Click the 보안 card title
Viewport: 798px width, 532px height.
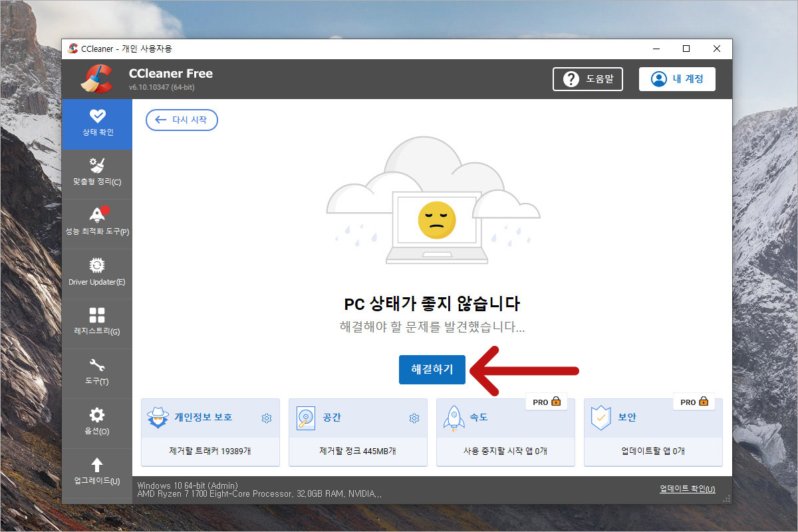point(627,418)
